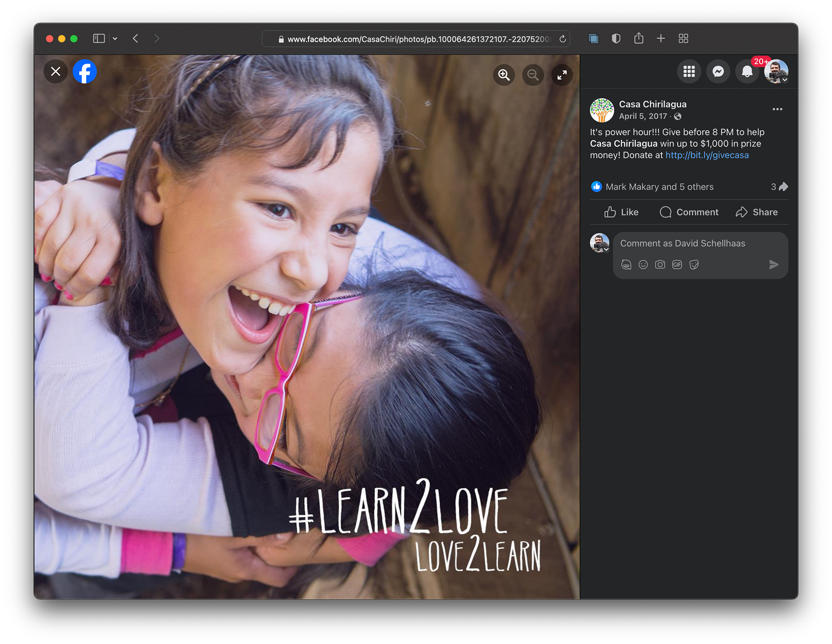Zoom in on the photo
Screen dimensions: 832x644
point(504,75)
